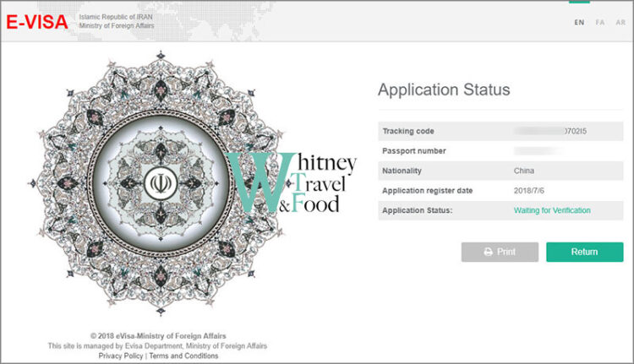Switch language to FA
Viewport: 634px width, 364px height.
(x=600, y=22)
